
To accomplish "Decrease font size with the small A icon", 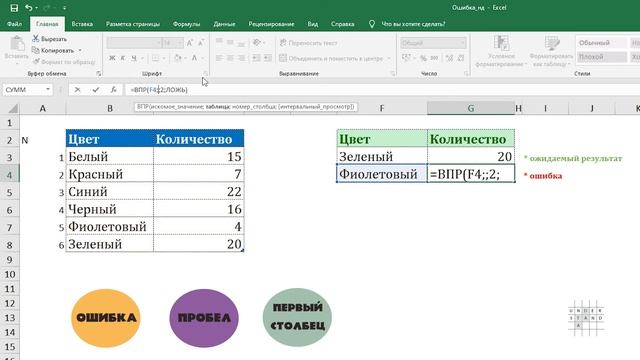I will click(x=201, y=43).
